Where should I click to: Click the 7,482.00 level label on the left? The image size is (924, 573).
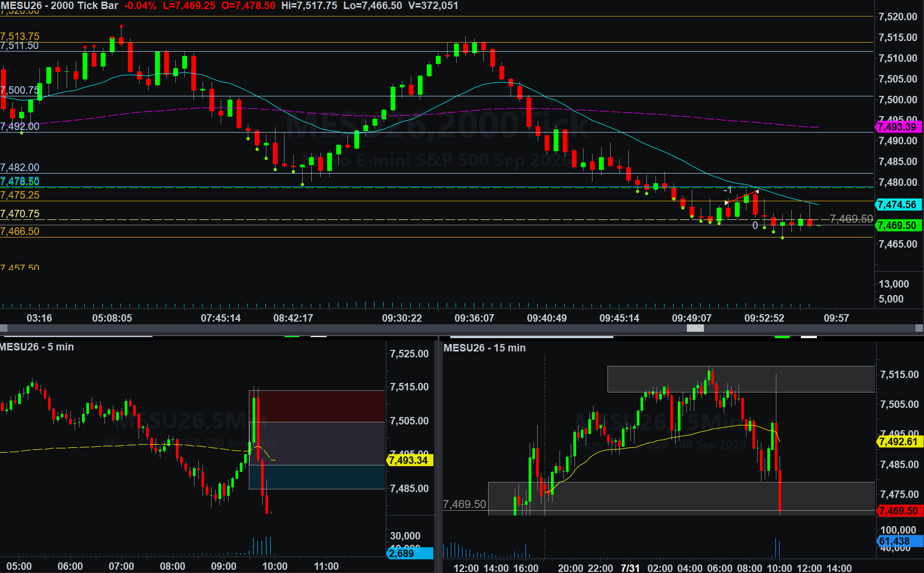tap(20, 167)
